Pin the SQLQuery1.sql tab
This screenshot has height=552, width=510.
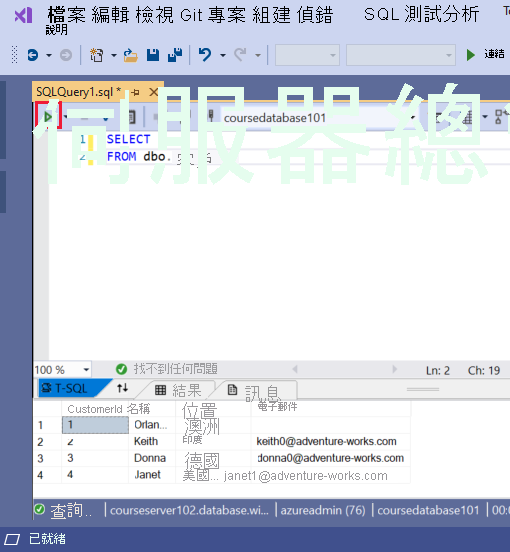coord(135,93)
